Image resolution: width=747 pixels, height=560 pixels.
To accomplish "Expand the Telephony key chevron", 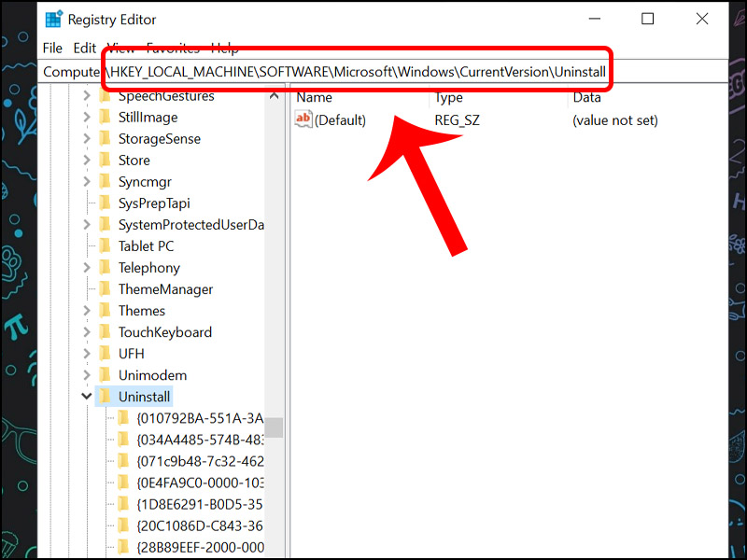I will pyautogui.click(x=87, y=268).
